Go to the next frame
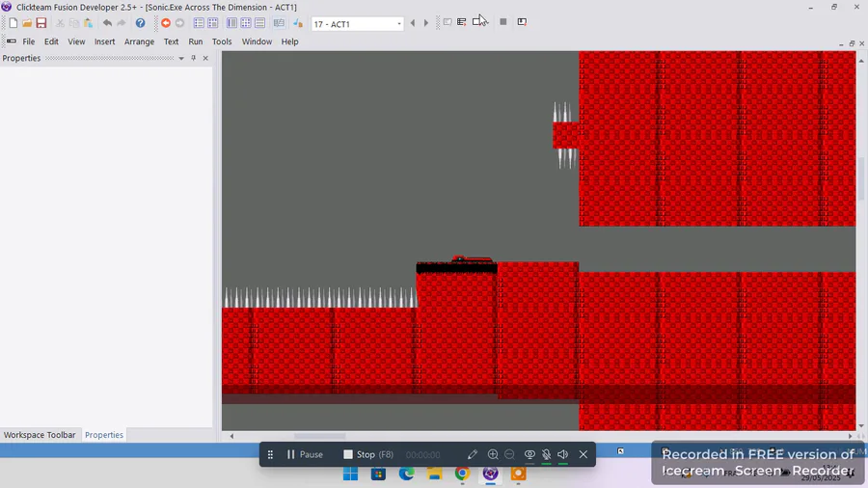The image size is (868, 488). click(x=426, y=23)
